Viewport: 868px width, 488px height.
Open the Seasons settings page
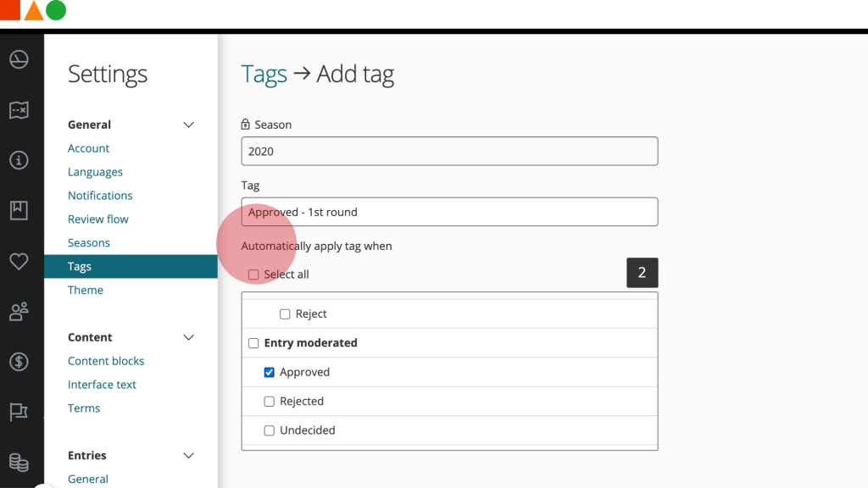pyautogui.click(x=89, y=242)
